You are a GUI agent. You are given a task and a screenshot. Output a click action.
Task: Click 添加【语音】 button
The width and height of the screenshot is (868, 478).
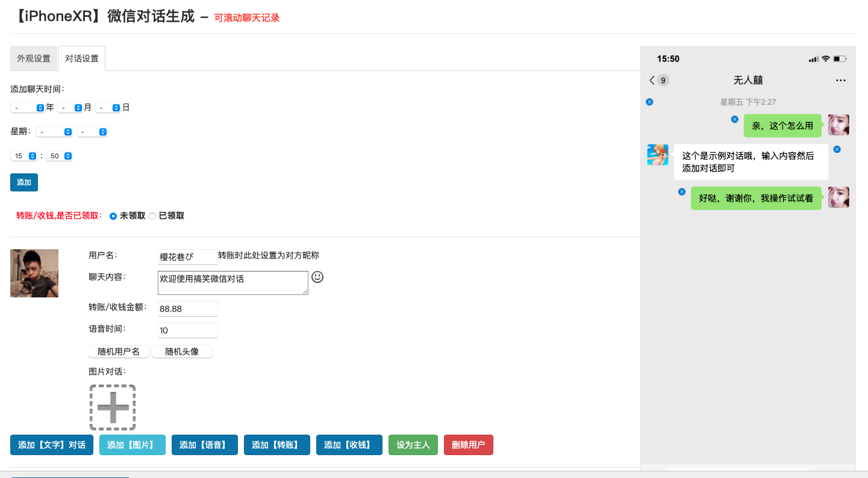205,445
